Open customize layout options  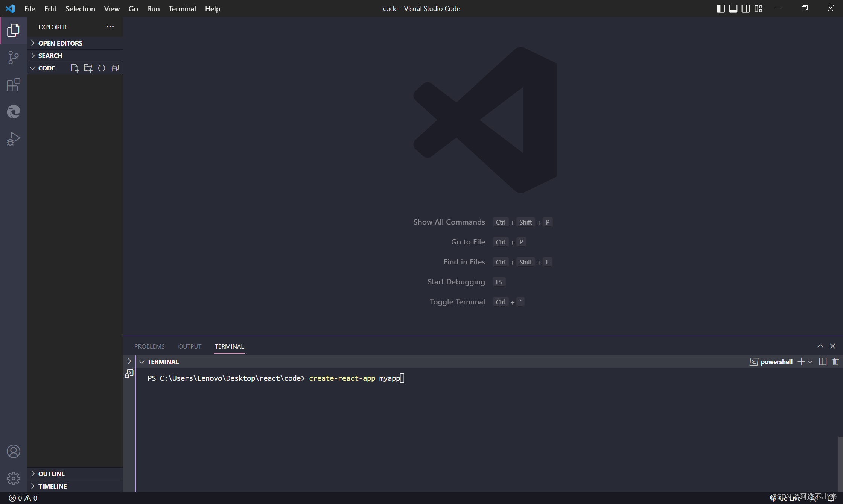[758, 8]
